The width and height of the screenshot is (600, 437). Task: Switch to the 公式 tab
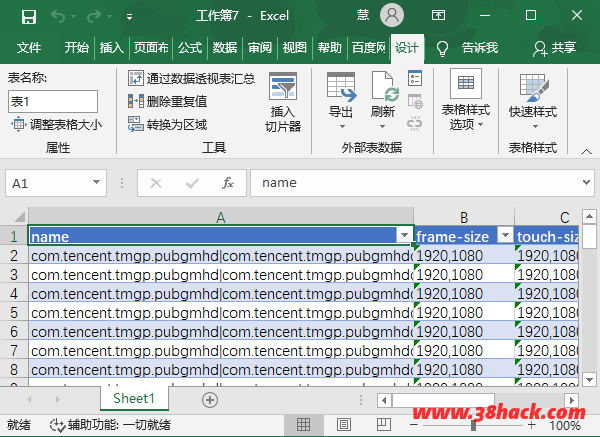pos(190,48)
